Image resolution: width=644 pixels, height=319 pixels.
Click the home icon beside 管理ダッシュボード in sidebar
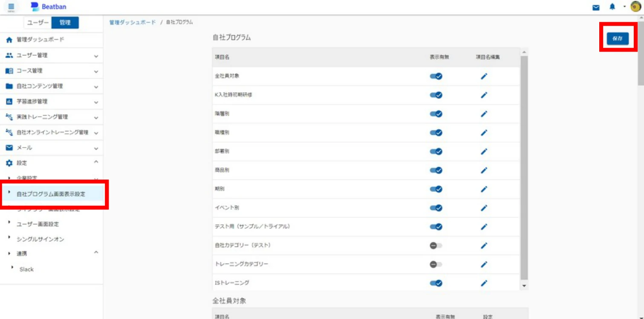click(9, 40)
